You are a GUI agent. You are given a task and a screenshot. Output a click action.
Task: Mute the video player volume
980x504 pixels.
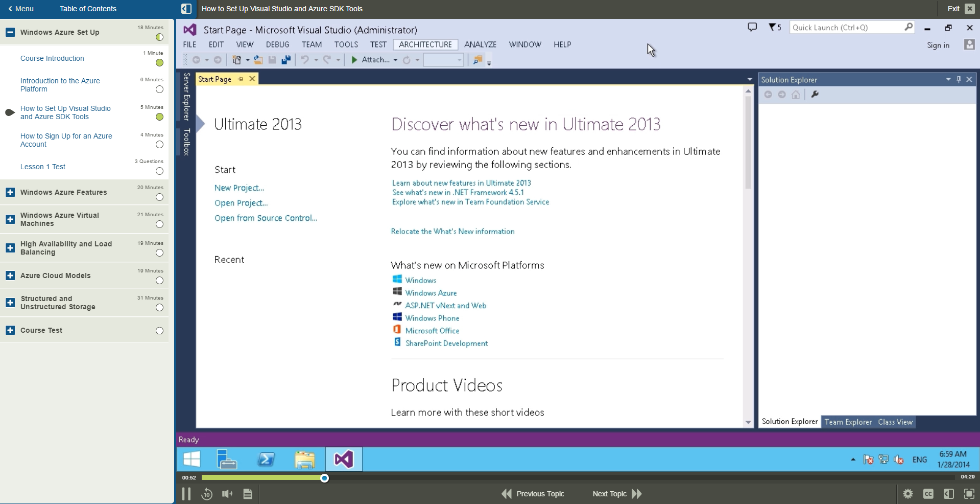click(227, 494)
